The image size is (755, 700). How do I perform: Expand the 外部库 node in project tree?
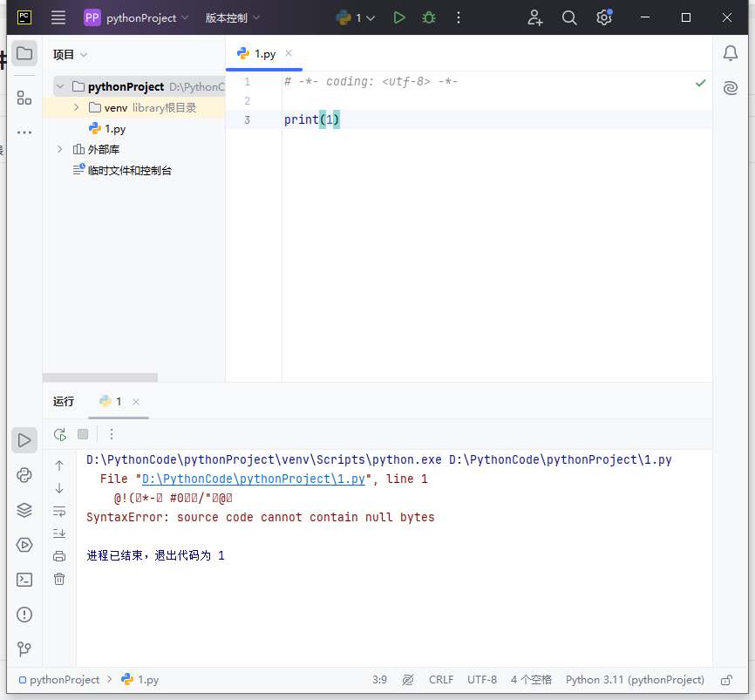60,150
